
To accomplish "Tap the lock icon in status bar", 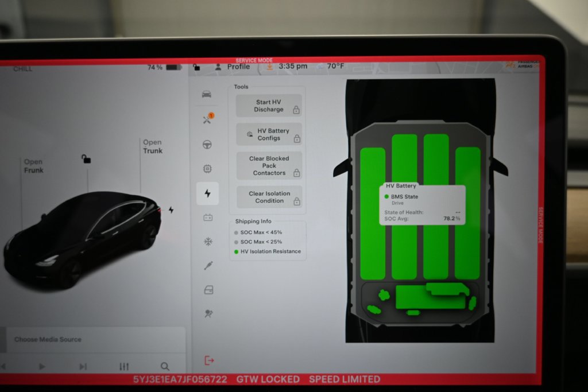I will tap(196, 68).
